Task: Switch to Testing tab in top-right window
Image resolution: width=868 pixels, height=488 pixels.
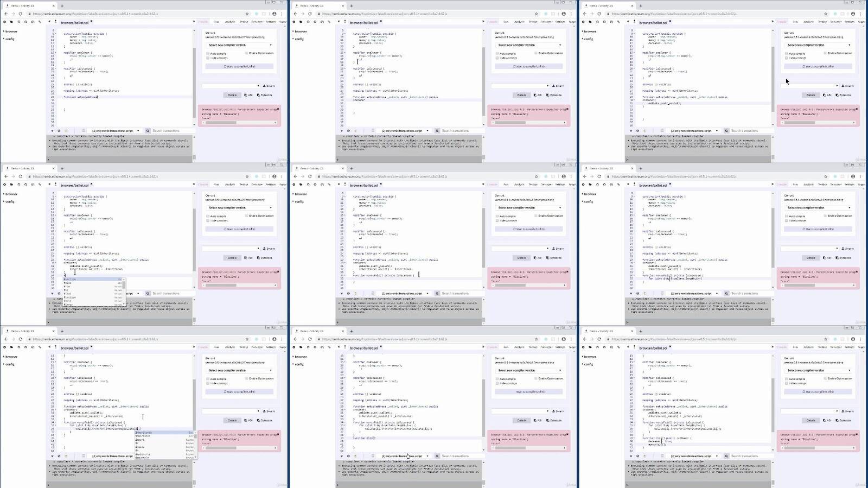Action: point(822,22)
